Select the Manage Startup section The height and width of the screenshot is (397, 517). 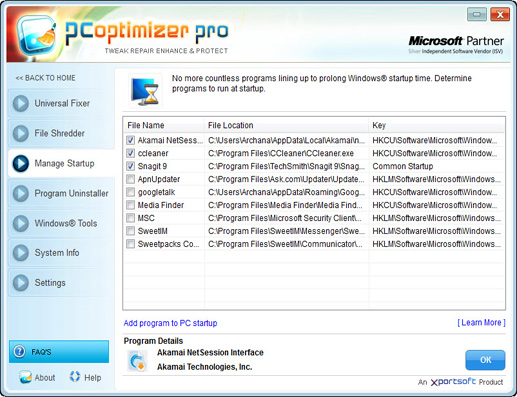(x=61, y=163)
